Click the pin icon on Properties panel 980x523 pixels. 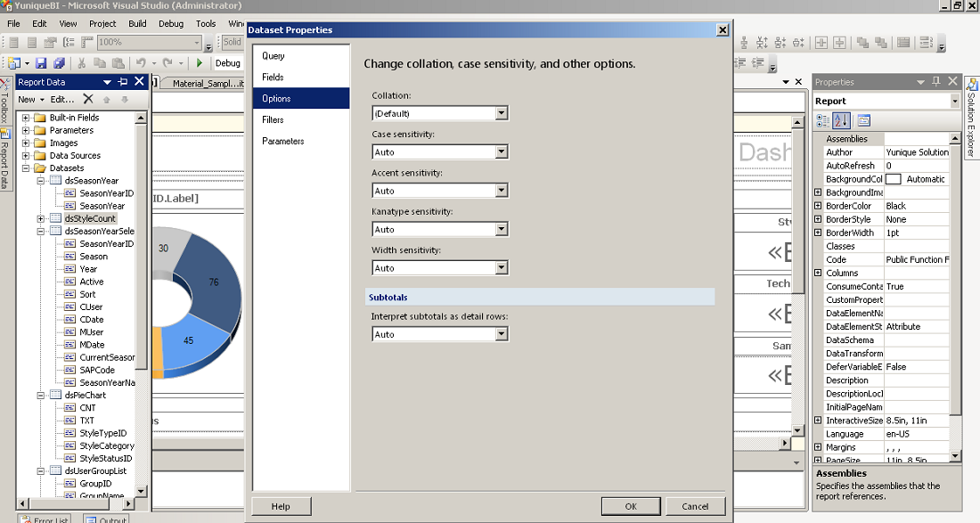(x=936, y=81)
